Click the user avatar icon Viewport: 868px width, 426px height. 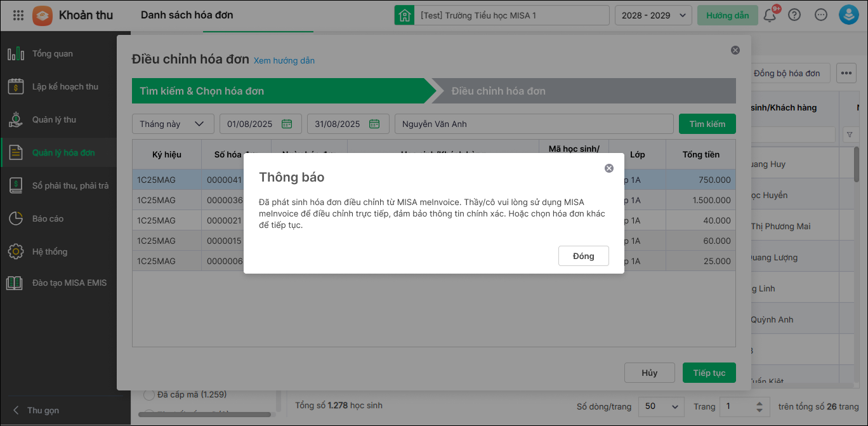(x=848, y=15)
